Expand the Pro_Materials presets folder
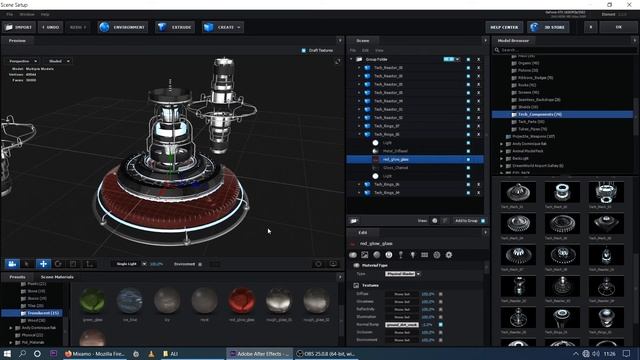The height and width of the screenshot is (360, 640). click(11, 342)
